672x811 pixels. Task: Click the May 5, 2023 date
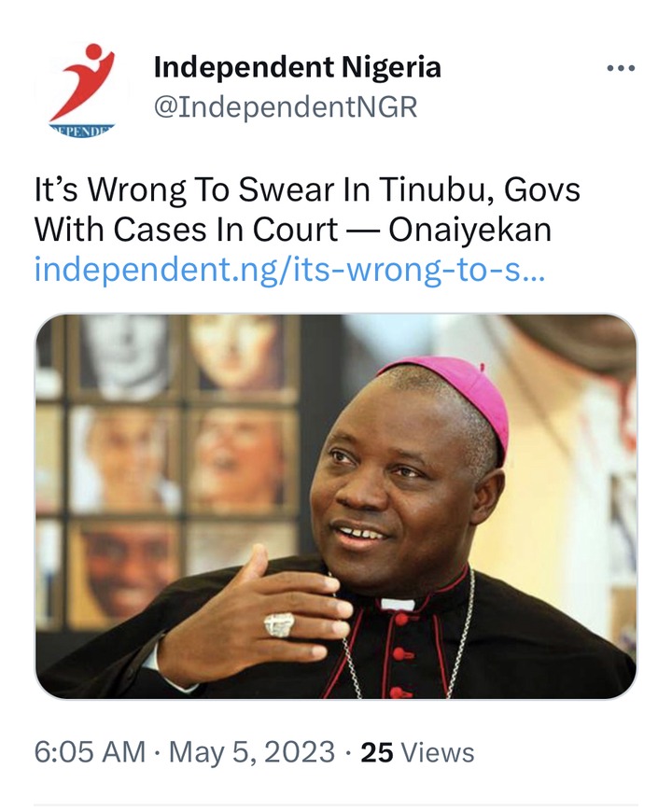[252, 752]
